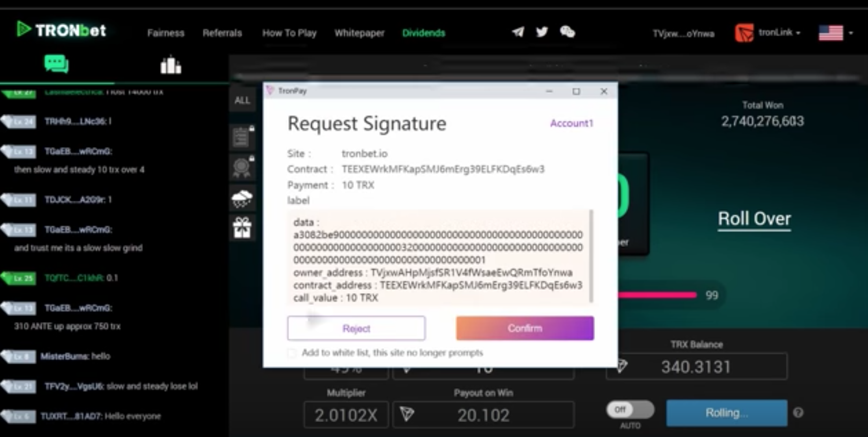Click the Multiplier 2.0102X field

point(346,415)
